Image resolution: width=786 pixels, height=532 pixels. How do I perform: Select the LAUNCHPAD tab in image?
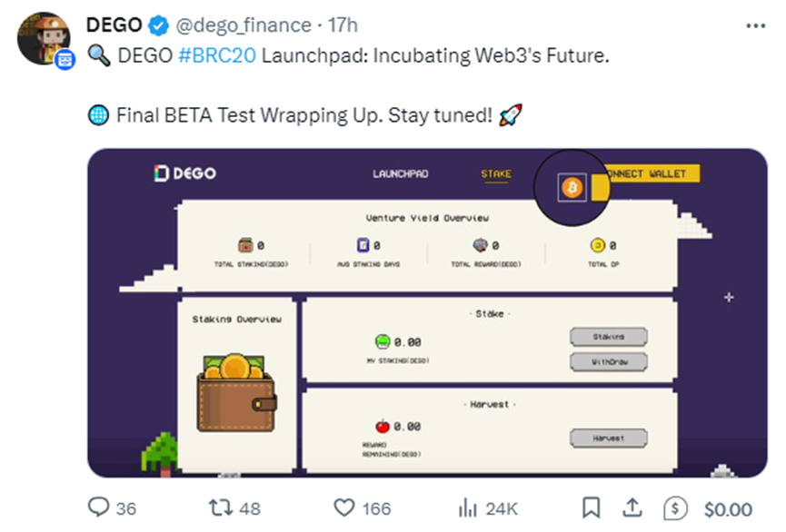[x=400, y=173]
